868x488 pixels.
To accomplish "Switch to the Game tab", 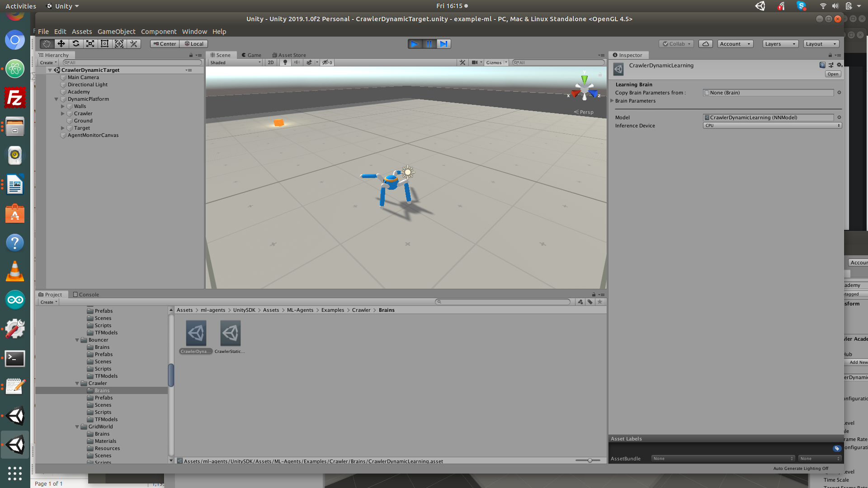I will 251,55.
